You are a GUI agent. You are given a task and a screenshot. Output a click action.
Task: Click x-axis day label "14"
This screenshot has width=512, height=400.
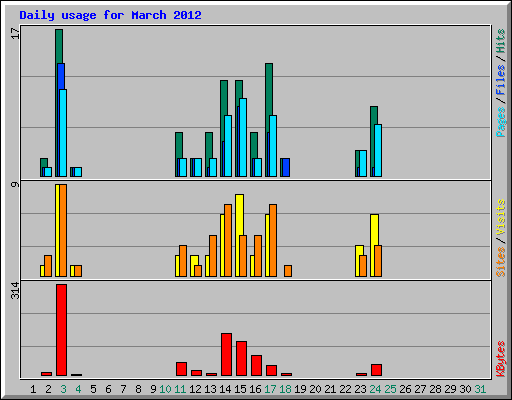(225, 389)
